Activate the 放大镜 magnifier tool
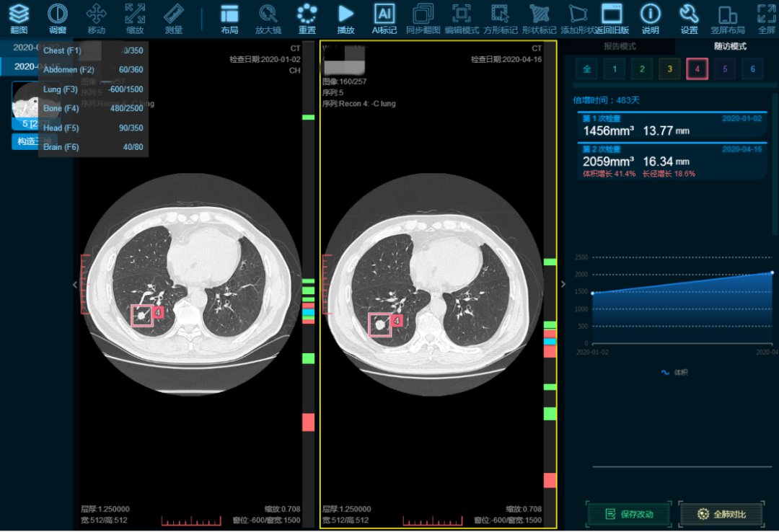The height and width of the screenshot is (532, 779). pos(268,18)
